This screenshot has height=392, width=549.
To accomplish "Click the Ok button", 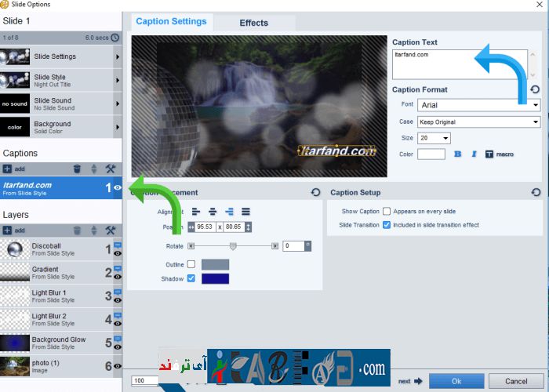I will (x=456, y=381).
